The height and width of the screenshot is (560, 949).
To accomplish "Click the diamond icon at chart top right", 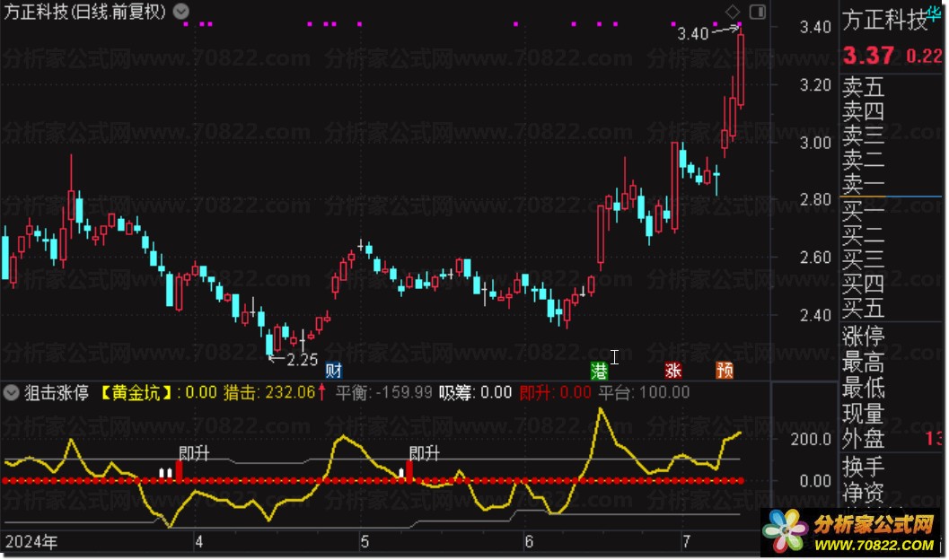I will [x=733, y=12].
